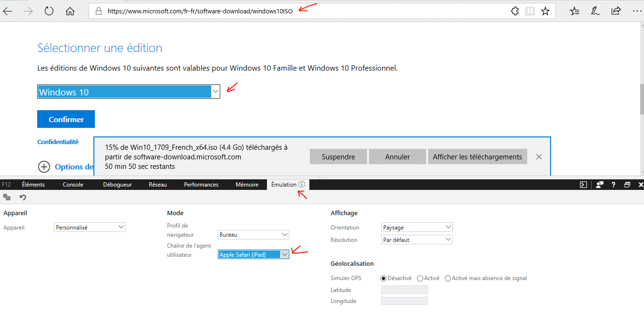Open DevTools help question mark

pos(613,185)
